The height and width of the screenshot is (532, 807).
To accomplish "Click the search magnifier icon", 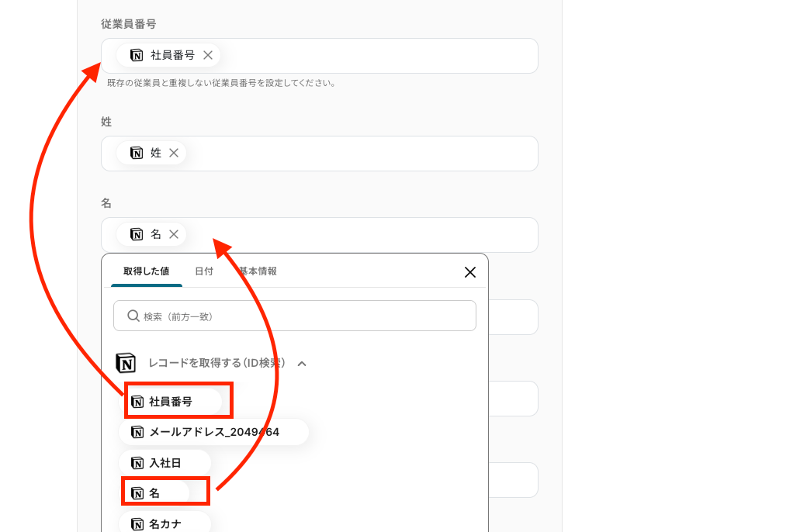I will (133, 316).
